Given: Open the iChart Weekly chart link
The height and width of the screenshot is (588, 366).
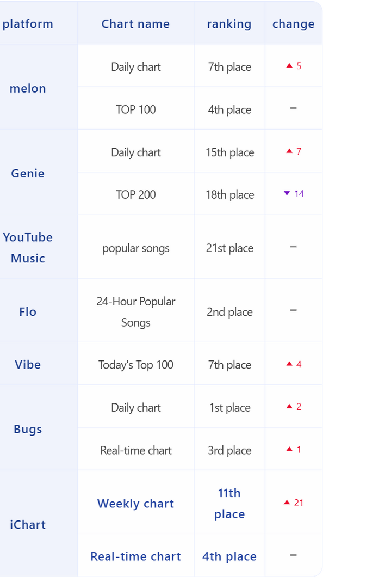Looking at the screenshot, I should (135, 503).
